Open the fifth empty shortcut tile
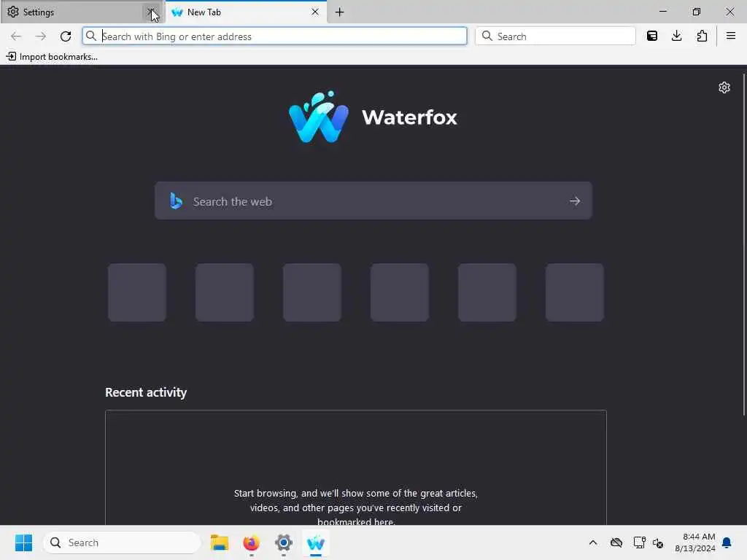Viewport: 747px width, 560px height. pyautogui.click(x=487, y=292)
